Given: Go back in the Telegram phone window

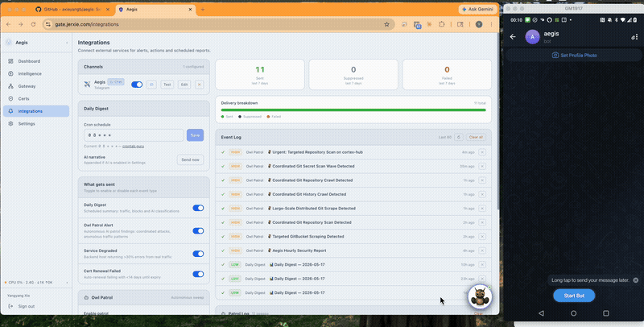Looking at the screenshot, I should tap(513, 36).
